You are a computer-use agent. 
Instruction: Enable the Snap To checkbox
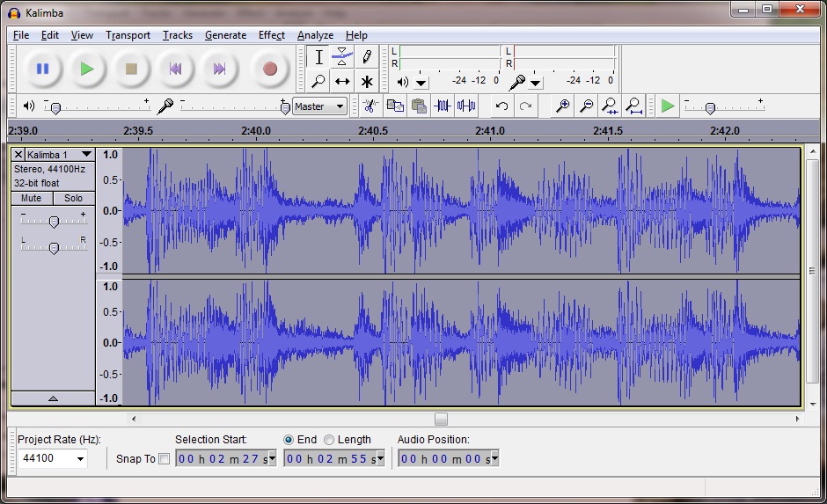coord(164,458)
